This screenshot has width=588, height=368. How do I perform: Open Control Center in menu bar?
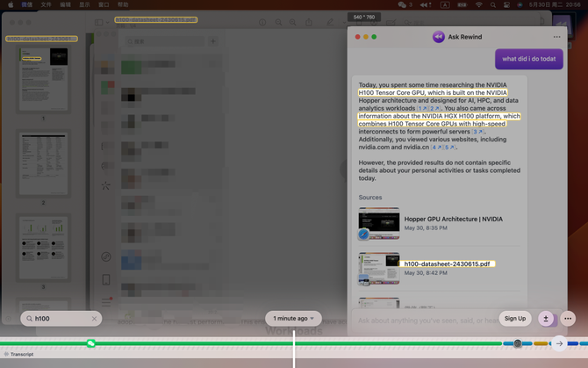pos(506,4)
